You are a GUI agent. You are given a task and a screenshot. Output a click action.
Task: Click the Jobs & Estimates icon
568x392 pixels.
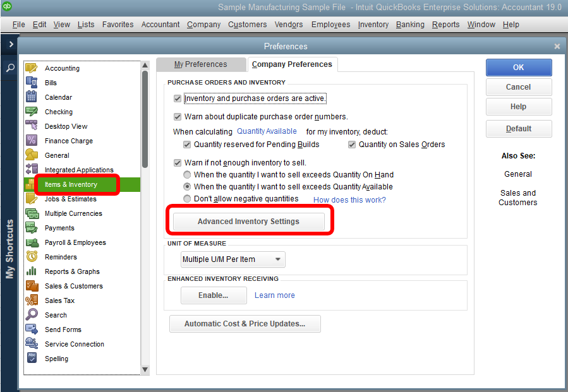(32, 199)
